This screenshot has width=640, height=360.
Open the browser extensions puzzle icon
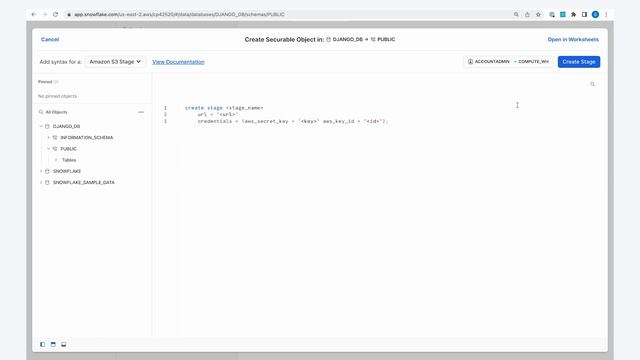[x=573, y=14]
